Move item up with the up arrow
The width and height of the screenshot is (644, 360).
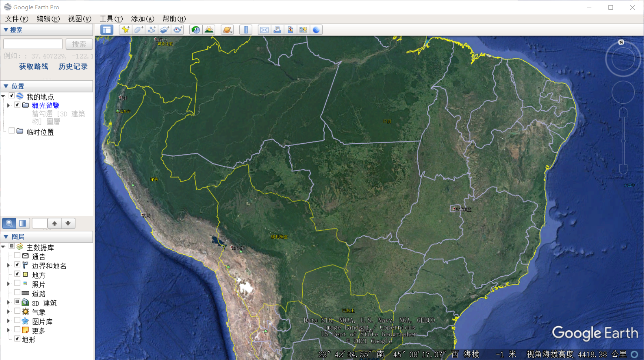coord(54,223)
